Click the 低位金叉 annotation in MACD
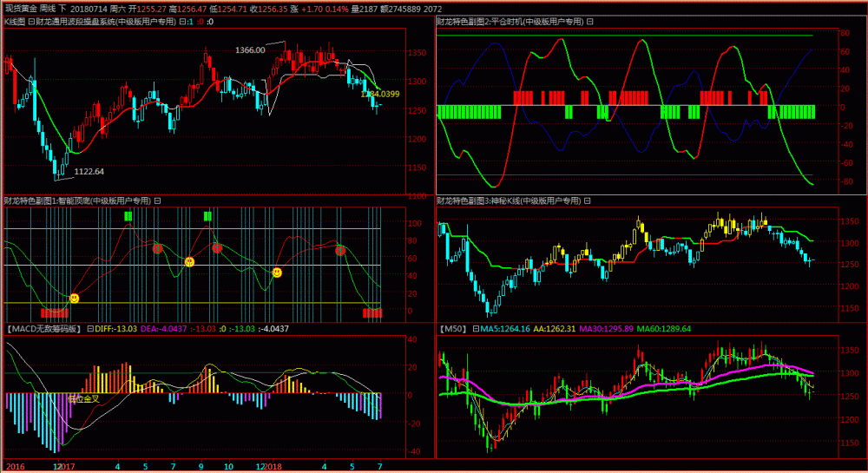This screenshot has height=473, width=868. click(x=83, y=399)
